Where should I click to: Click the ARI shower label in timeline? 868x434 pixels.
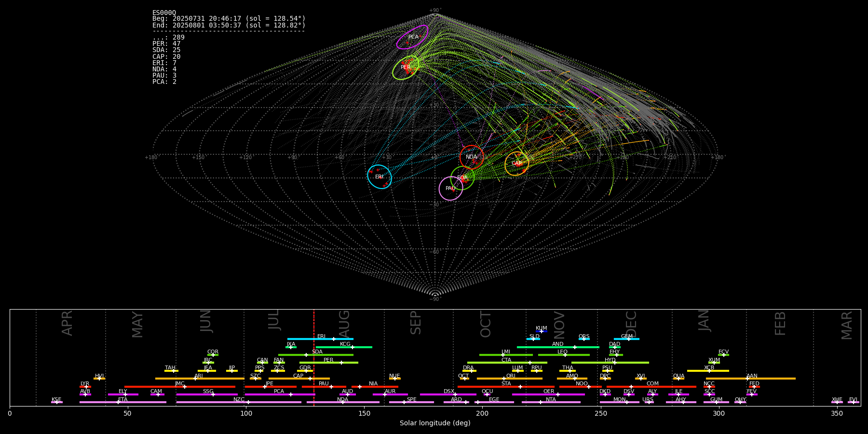pos(199,376)
